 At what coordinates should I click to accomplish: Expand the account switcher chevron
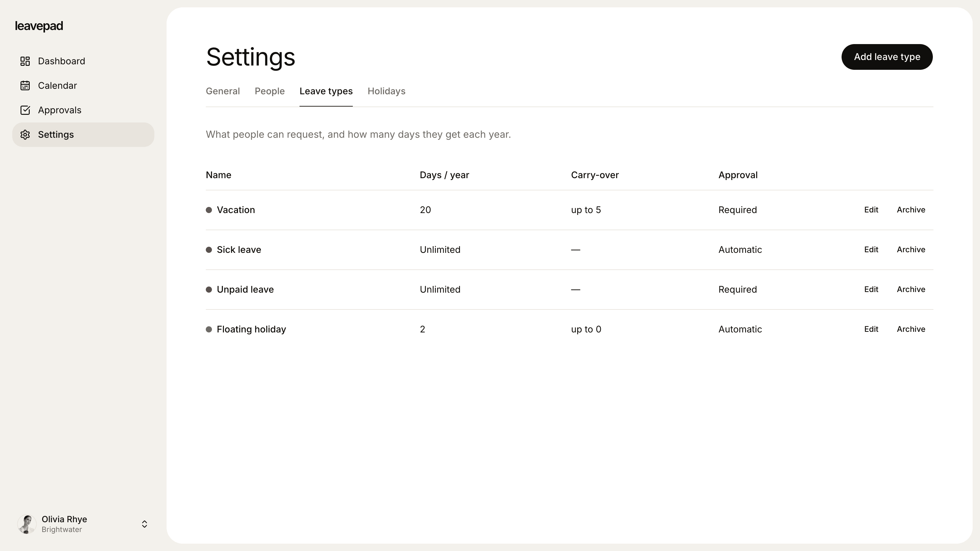click(145, 524)
